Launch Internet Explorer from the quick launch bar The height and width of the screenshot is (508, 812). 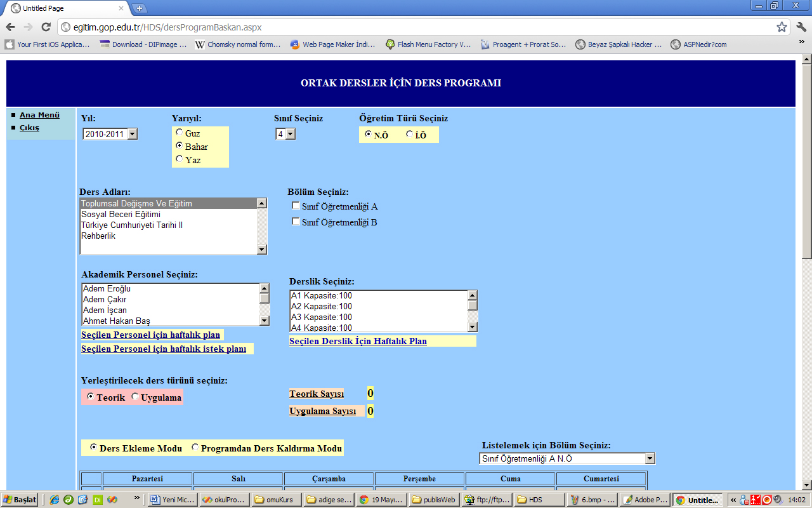[x=55, y=500]
